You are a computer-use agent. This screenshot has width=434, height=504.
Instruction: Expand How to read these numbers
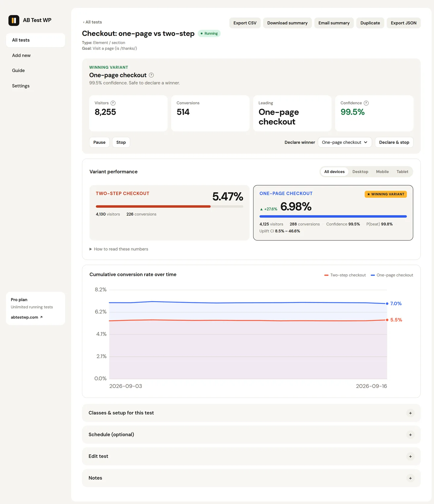click(119, 249)
